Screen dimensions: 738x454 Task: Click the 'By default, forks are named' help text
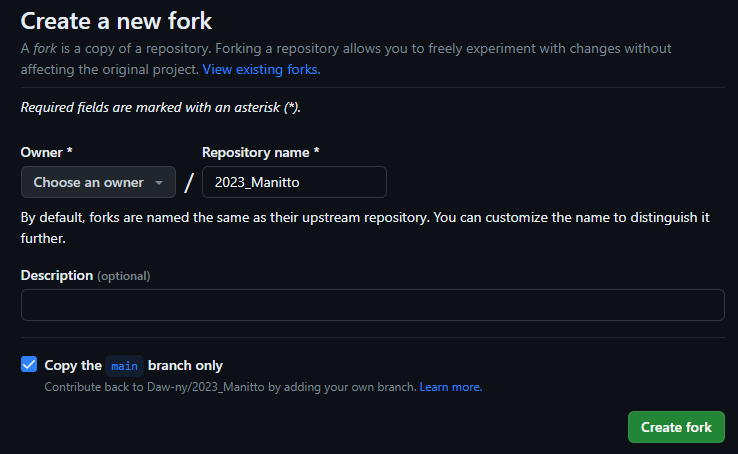365,228
